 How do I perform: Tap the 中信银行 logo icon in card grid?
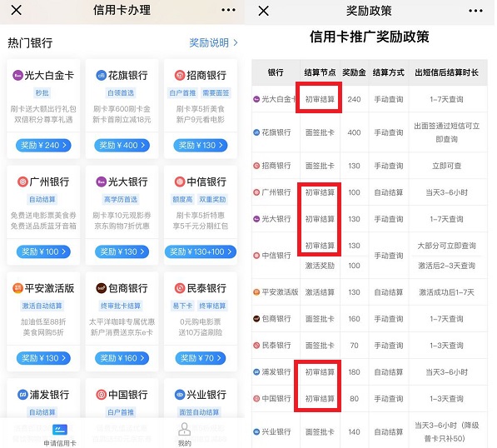[179, 182]
